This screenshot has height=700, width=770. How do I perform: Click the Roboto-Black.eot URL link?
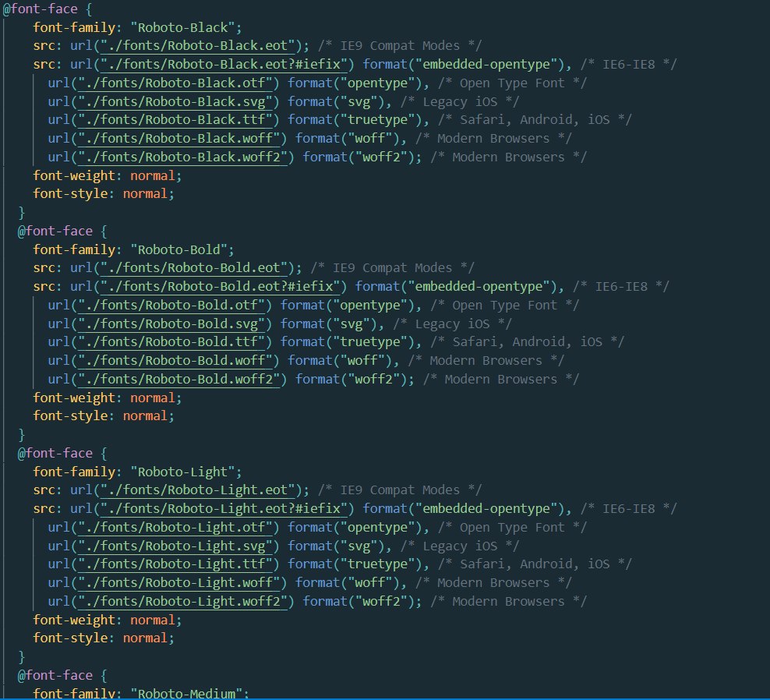coord(197,46)
